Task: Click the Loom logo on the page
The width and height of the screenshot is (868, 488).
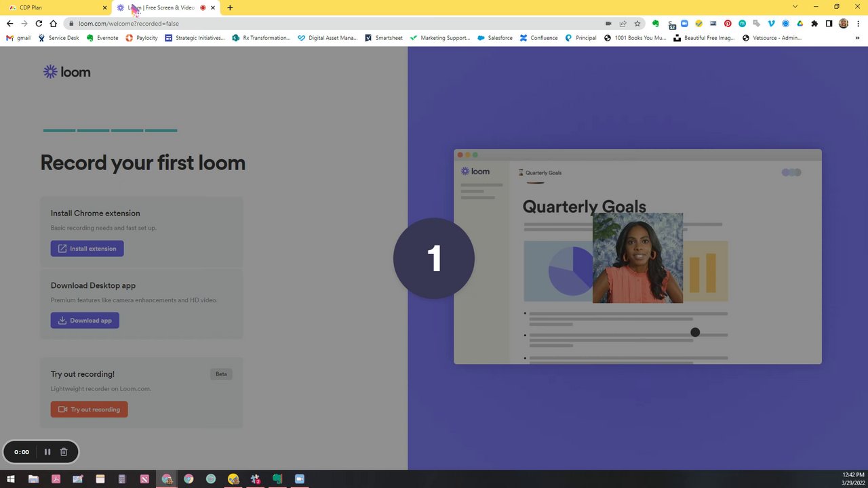Action: pos(66,72)
